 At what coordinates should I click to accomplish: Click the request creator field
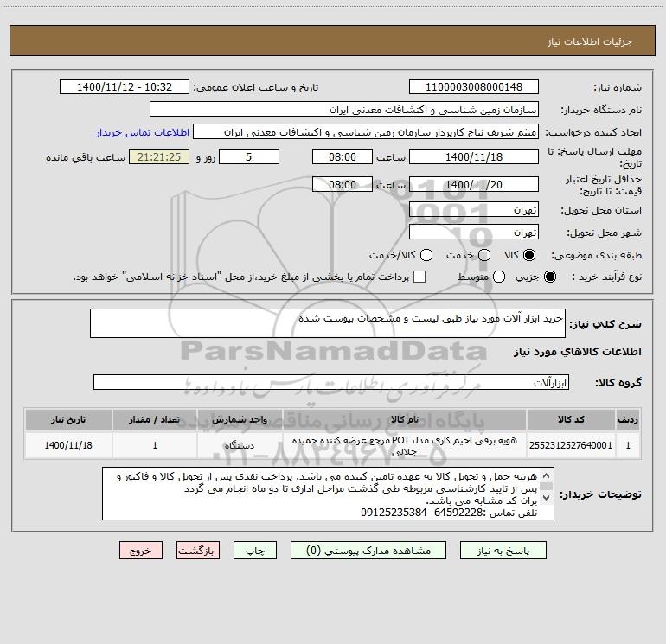pos(366,132)
